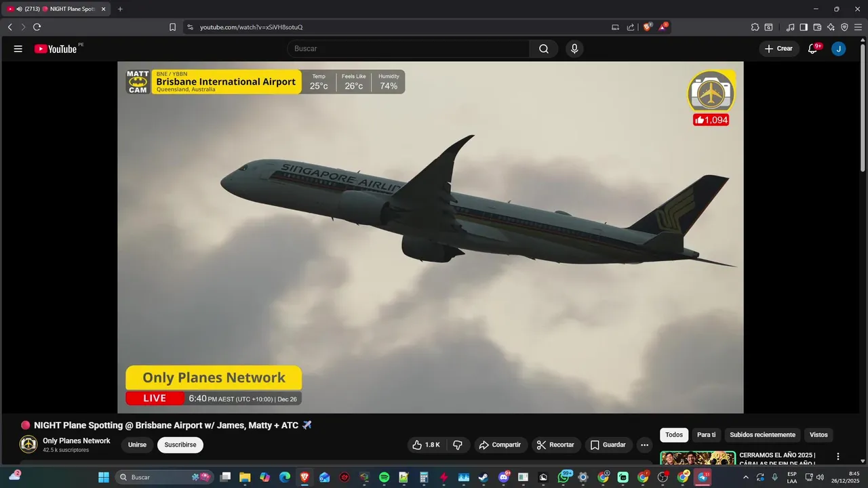Click the taskbar Buscar search box
The image size is (868, 488).
pos(165,477)
